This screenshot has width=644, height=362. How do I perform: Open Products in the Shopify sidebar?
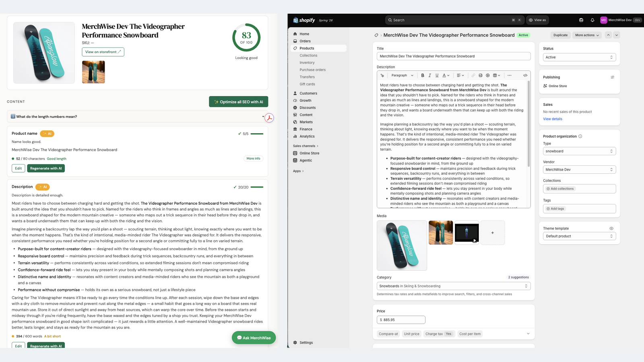(307, 48)
